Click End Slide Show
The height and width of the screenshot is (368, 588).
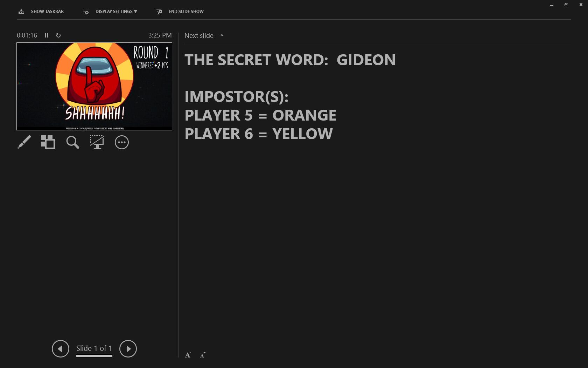tap(180, 12)
